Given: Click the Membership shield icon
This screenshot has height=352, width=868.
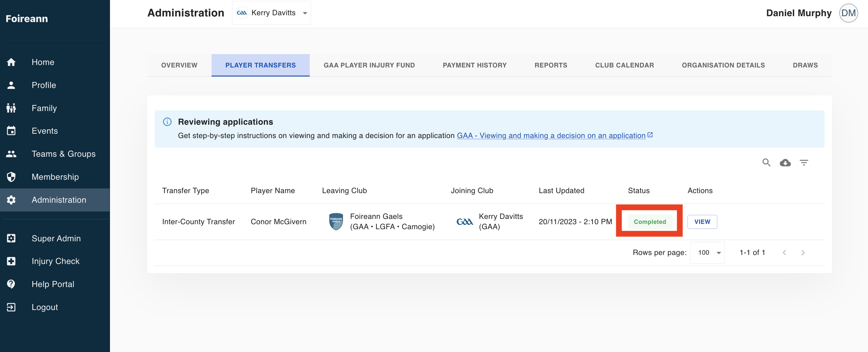Looking at the screenshot, I should coord(11,177).
